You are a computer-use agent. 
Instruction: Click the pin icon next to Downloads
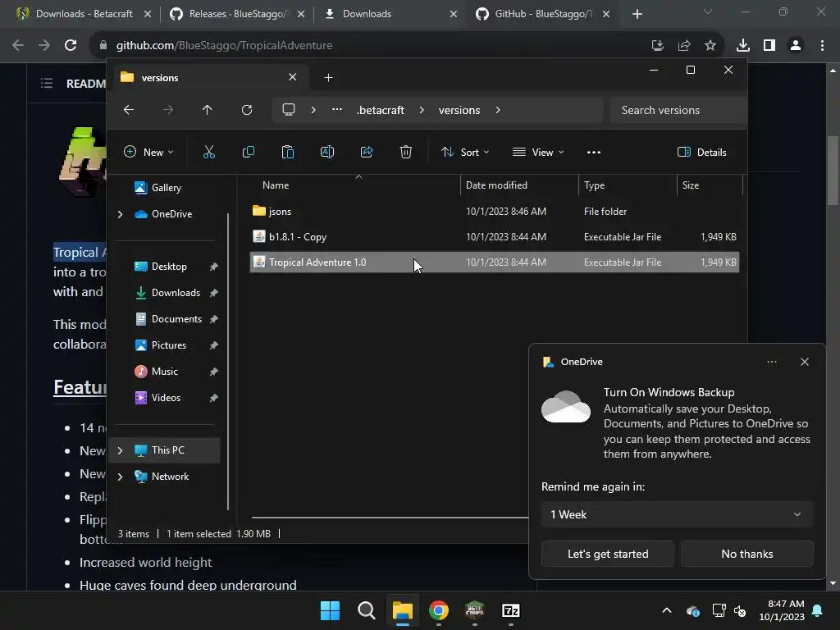tap(214, 293)
